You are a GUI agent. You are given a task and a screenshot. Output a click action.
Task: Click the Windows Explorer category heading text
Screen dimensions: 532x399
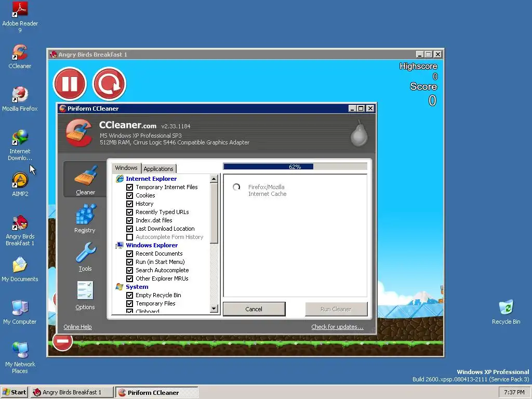[152, 245]
